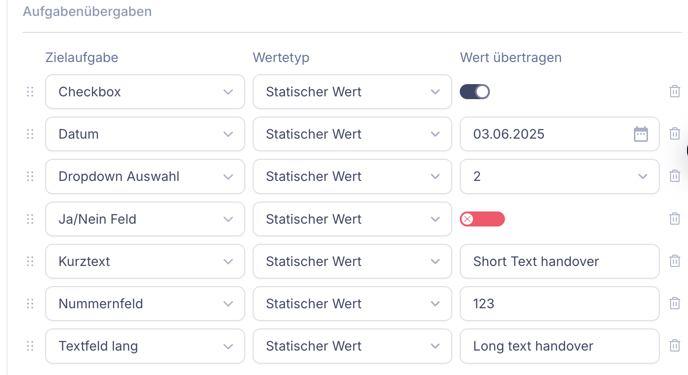The image size is (688, 375).
Task: Expand the value dropdown showing 2
Action: point(559,176)
